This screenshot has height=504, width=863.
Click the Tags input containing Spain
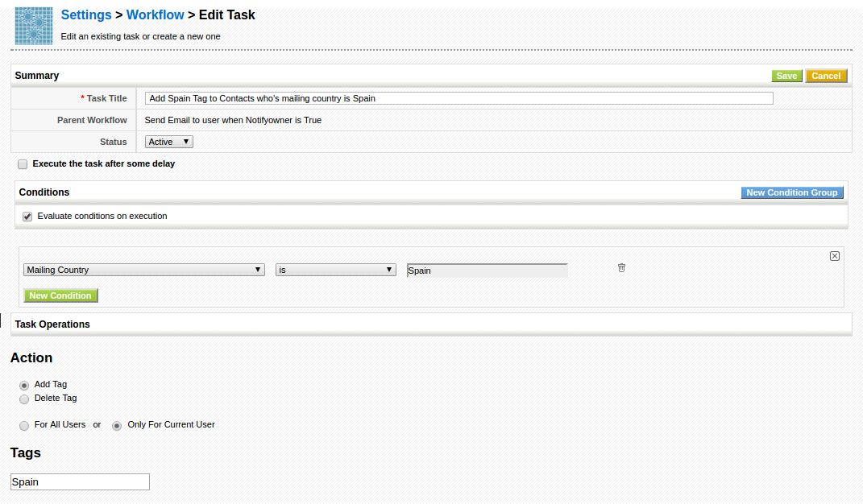(x=80, y=481)
